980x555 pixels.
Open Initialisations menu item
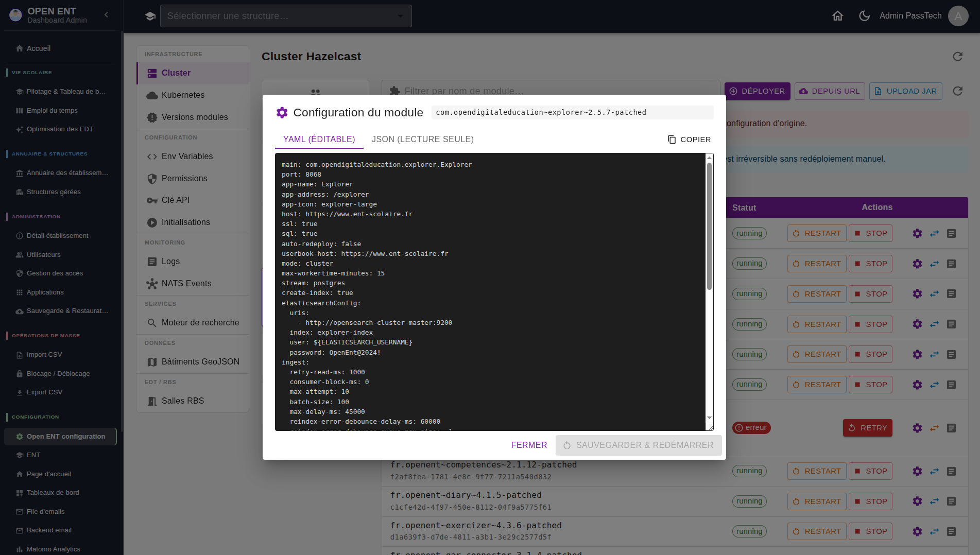(x=193, y=222)
